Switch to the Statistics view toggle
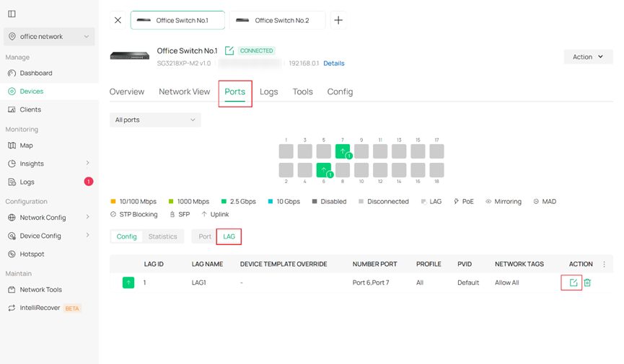This screenshot has width=624, height=364. coord(162,236)
